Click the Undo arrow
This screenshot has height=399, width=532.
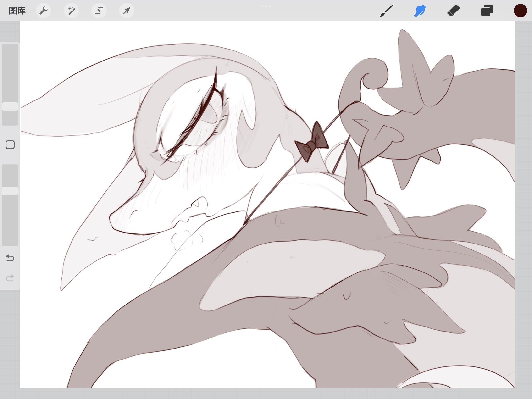click(10, 258)
